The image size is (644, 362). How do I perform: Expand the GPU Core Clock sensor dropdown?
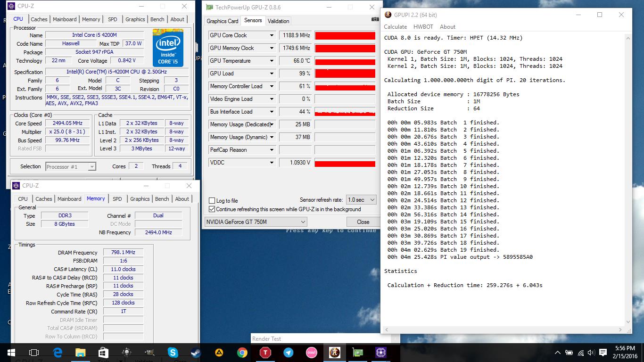[272, 35]
